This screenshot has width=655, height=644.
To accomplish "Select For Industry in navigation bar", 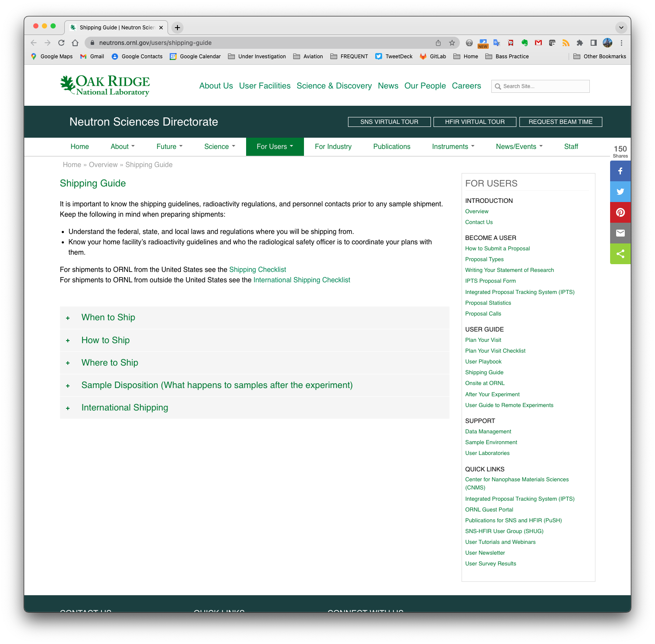I will coord(333,147).
